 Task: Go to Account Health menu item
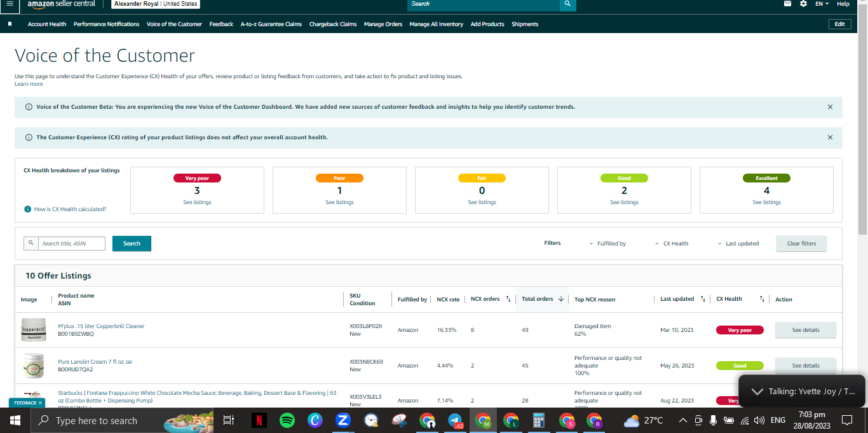pyautogui.click(x=47, y=24)
